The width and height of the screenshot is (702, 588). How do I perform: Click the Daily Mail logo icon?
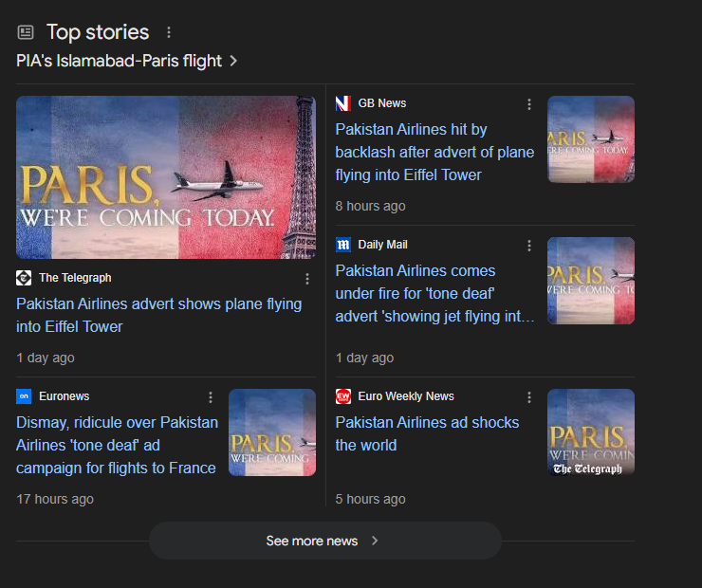[x=343, y=245]
